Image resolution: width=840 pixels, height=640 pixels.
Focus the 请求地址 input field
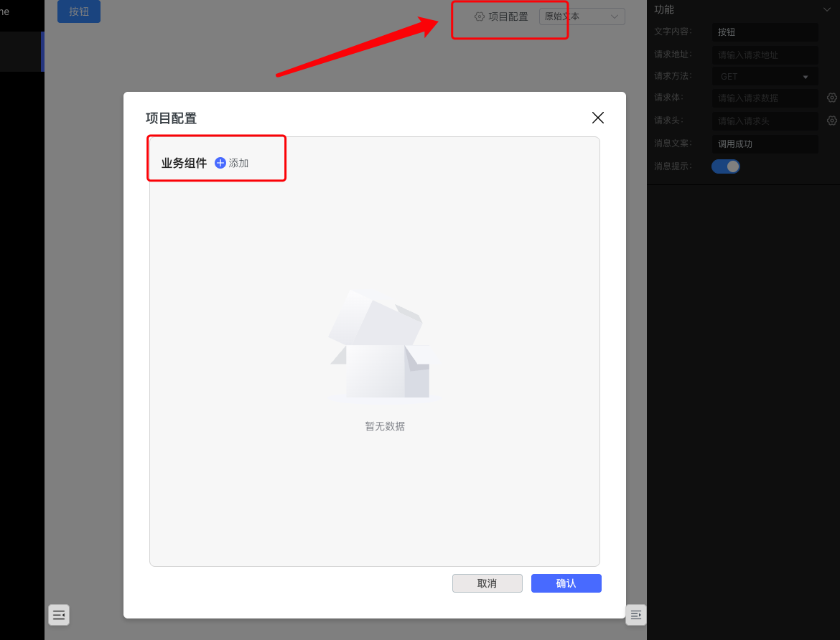click(x=765, y=55)
